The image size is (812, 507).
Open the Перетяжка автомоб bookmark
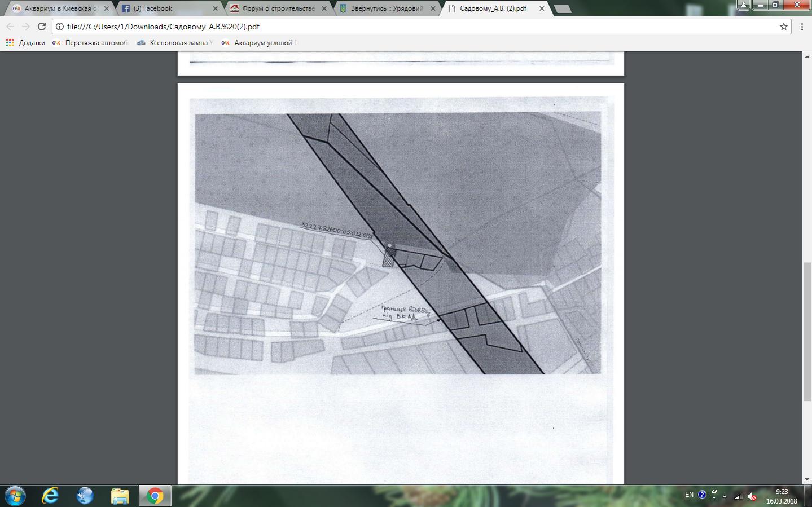pos(90,43)
